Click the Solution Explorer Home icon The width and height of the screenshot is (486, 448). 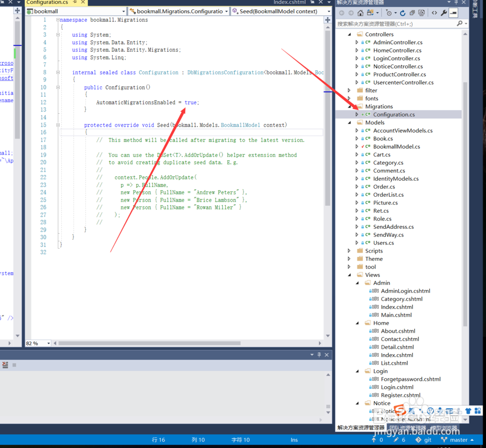(x=360, y=13)
